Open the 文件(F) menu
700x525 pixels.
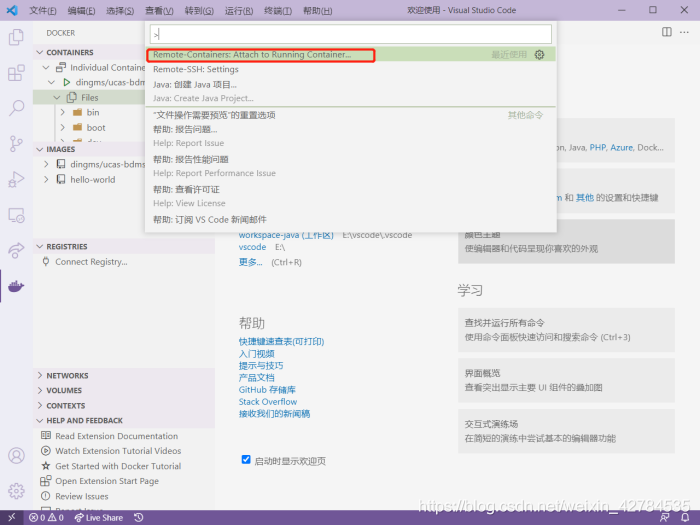(43, 10)
